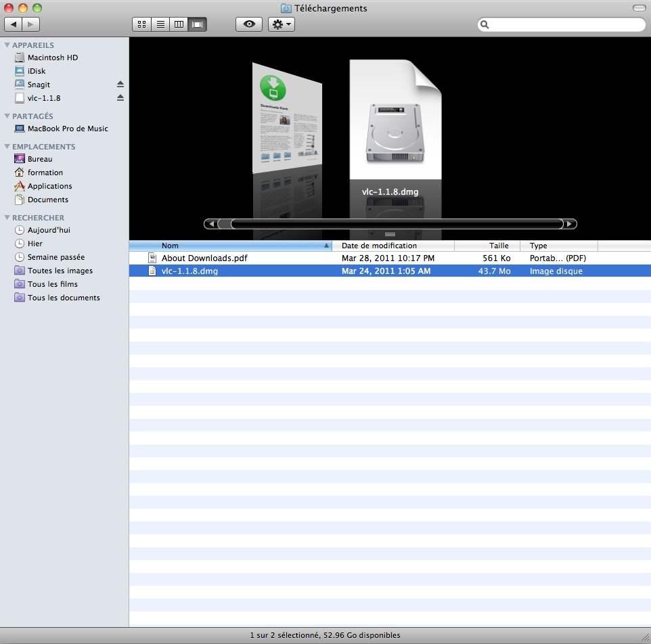Screen dimensions: 651x644
Task: Toggle the toolbar with the pill button
Action: (x=639, y=8)
